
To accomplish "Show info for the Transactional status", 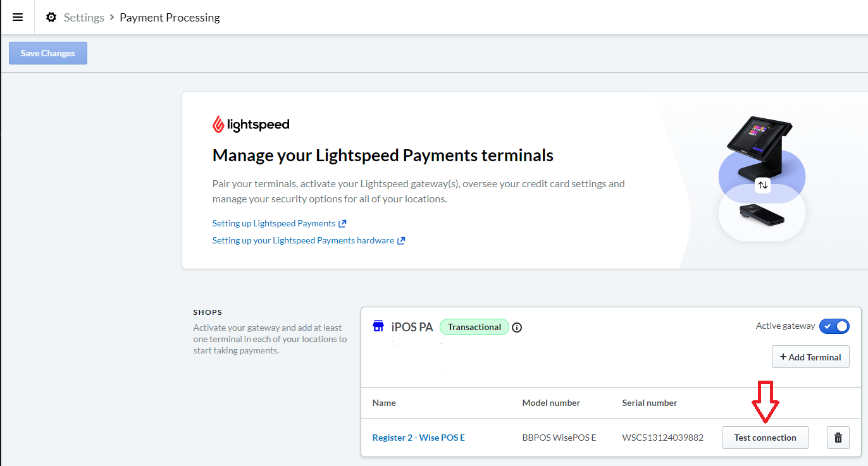I will click(x=517, y=328).
